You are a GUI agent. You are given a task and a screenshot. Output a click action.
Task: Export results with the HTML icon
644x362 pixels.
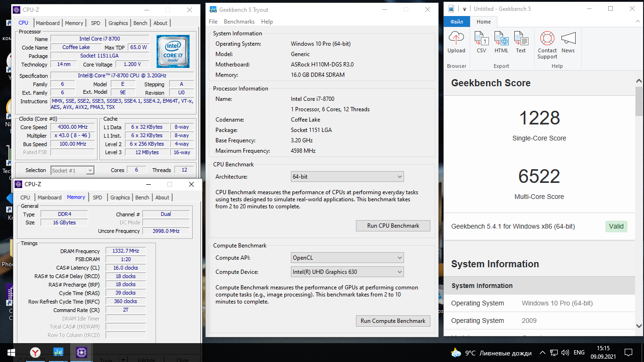pos(501,39)
